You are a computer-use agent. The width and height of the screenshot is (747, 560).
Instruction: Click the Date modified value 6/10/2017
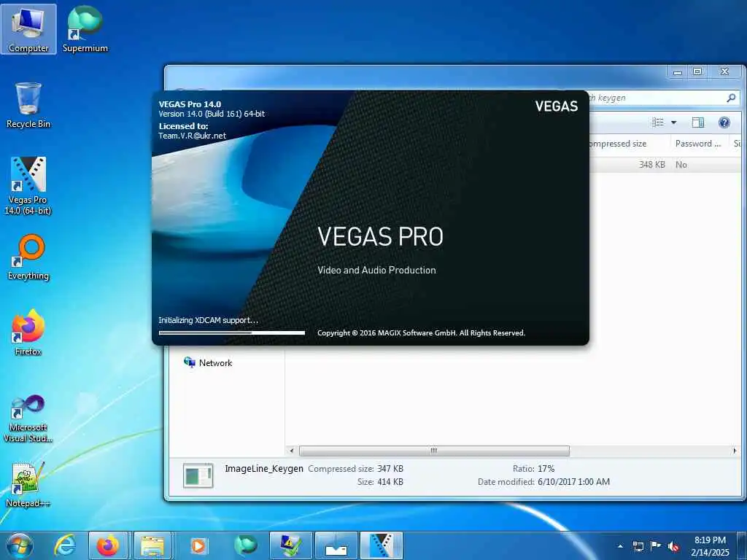click(573, 482)
